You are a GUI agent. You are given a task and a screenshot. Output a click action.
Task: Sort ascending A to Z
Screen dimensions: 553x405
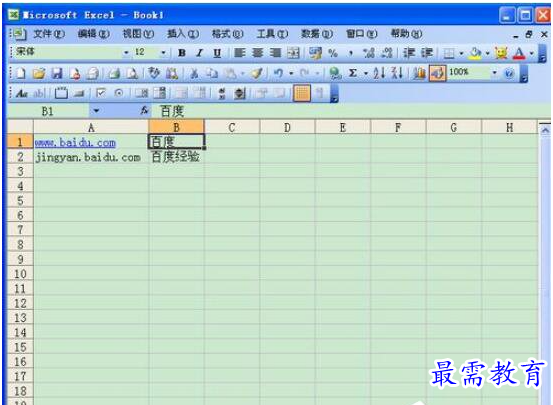[379, 73]
